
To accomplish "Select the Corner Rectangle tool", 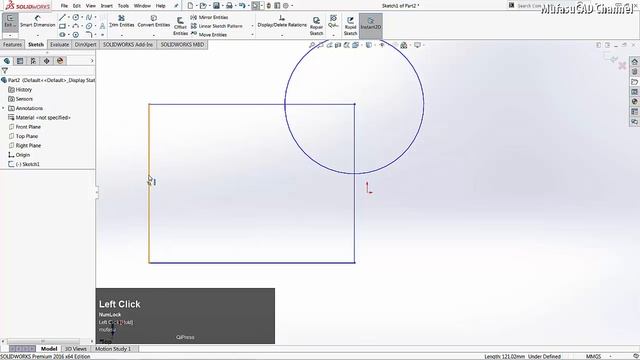I will click(x=62, y=26).
